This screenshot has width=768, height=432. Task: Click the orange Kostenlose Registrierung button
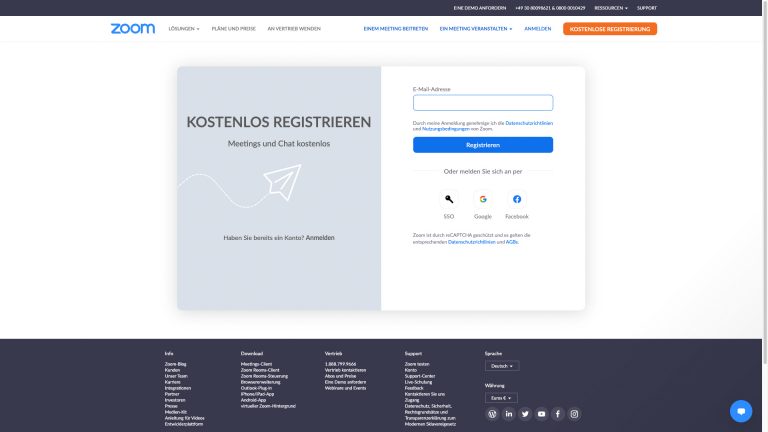(x=610, y=29)
